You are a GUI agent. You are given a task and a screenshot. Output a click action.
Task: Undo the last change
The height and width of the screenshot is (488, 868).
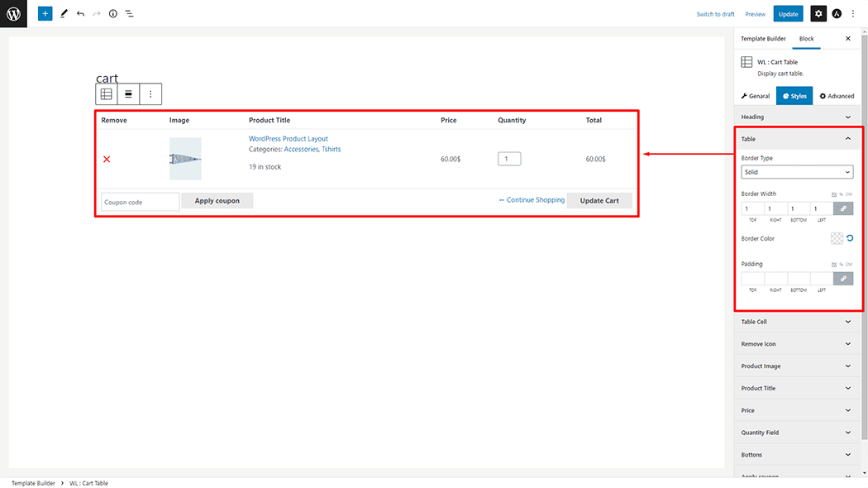pos(80,14)
